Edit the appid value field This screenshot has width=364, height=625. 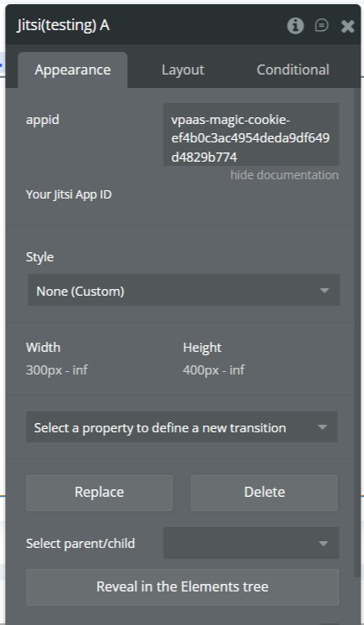point(251,134)
